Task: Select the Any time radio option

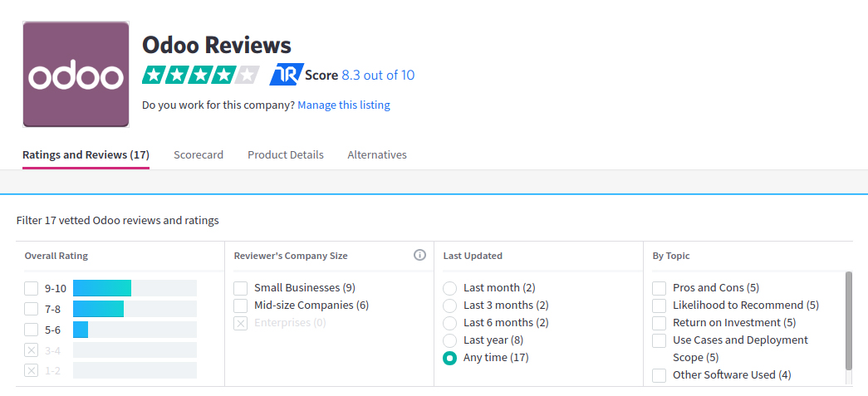Action: pos(450,359)
